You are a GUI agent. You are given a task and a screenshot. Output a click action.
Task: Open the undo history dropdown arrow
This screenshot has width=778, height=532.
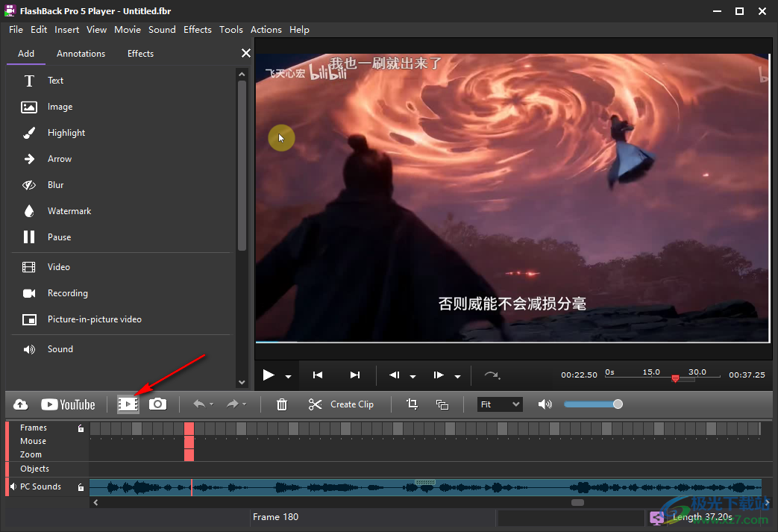(211, 404)
